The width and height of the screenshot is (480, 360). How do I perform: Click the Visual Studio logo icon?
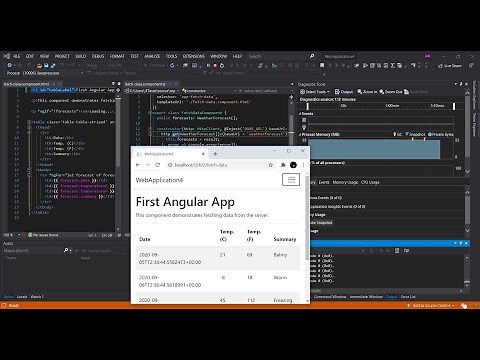(x=6, y=56)
